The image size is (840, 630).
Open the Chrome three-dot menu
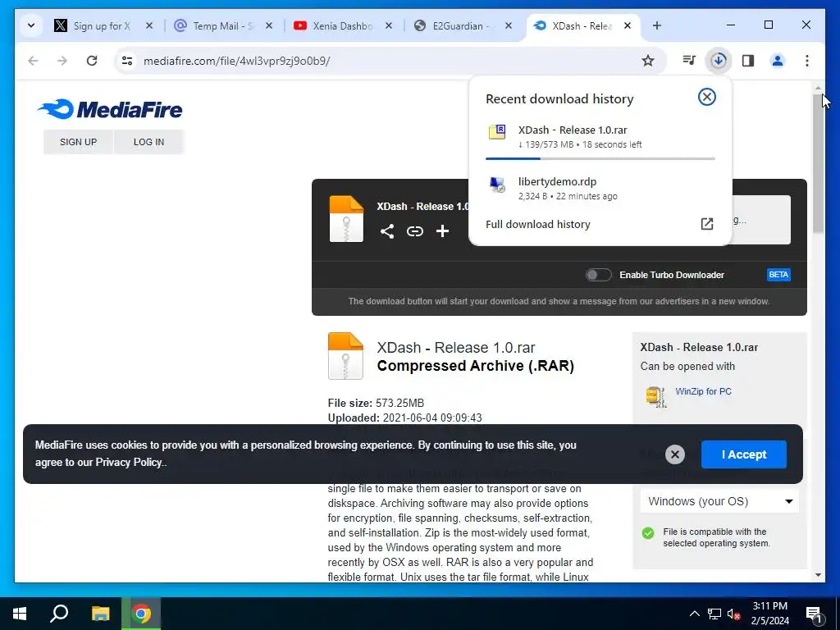tap(807, 61)
